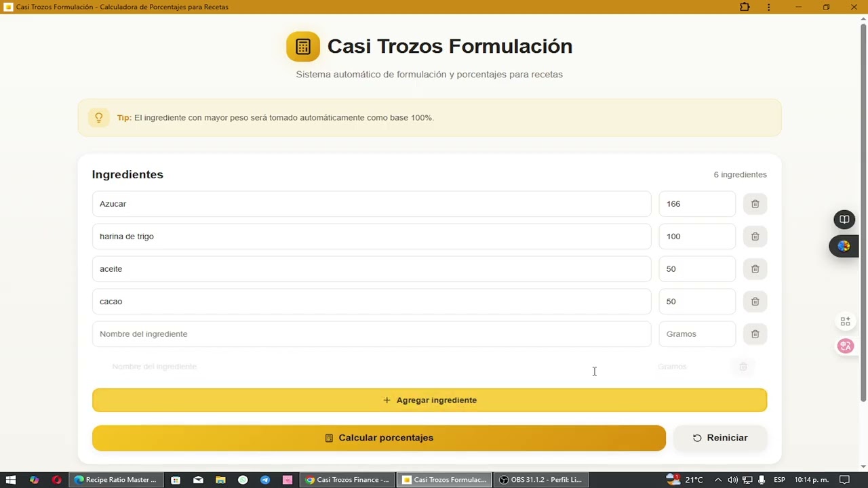
Task: Delete the aceite ingredient row
Action: (x=755, y=269)
